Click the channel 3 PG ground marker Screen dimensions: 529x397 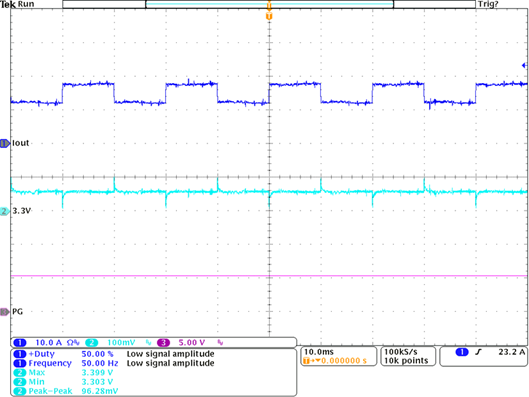(5, 312)
